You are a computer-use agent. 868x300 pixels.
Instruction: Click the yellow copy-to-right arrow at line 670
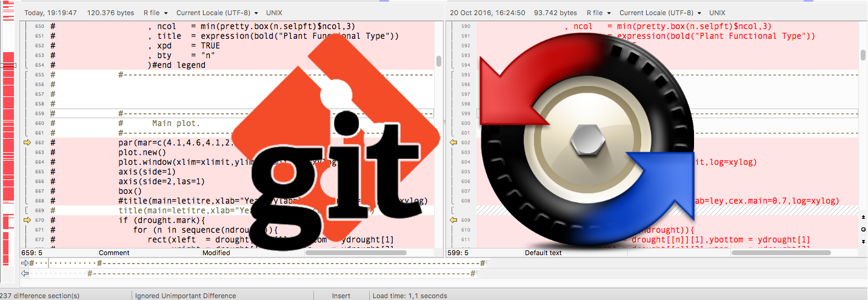pyautogui.click(x=27, y=220)
